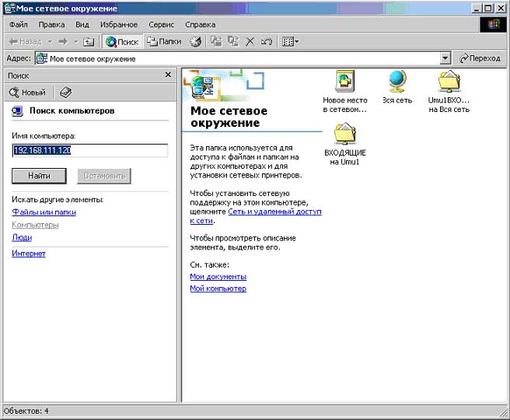510x420 pixels.
Task: Open the Назад history dropdown arrow
Action: (x=50, y=42)
